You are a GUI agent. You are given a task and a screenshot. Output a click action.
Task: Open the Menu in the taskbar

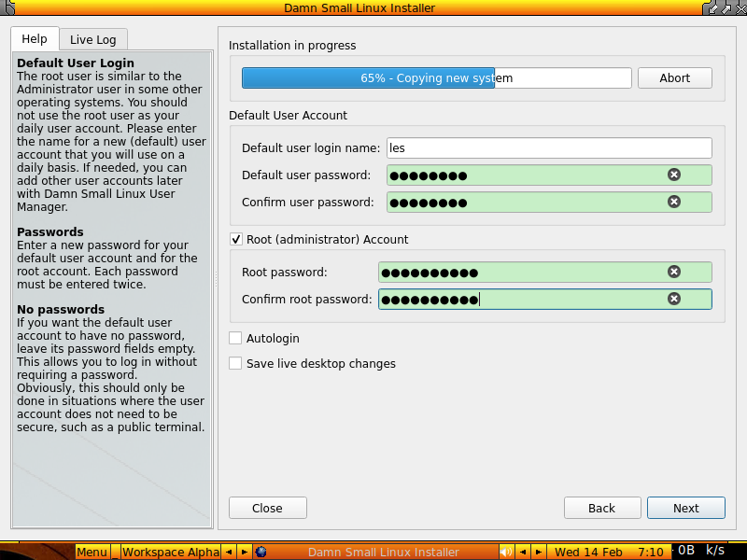(x=92, y=552)
